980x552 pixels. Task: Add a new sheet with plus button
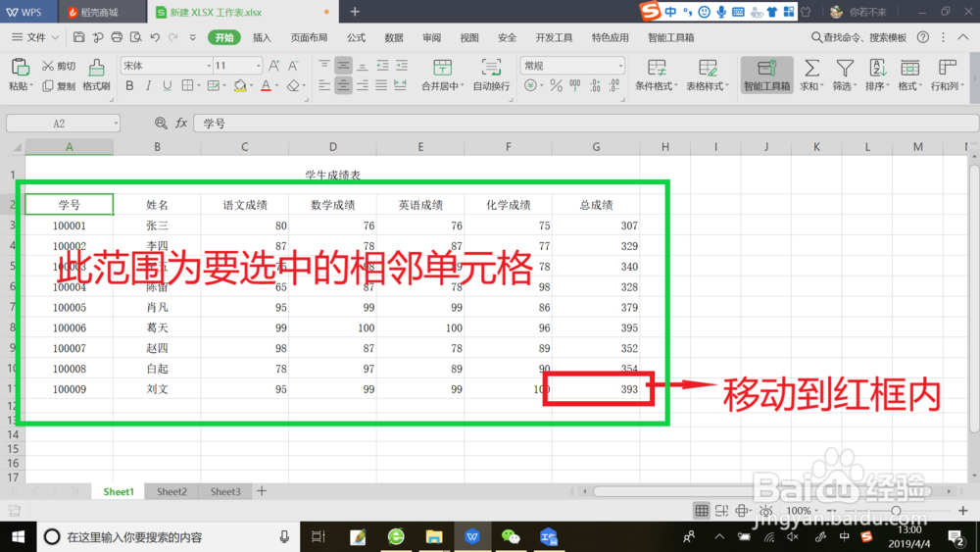click(x=262, y=491)
